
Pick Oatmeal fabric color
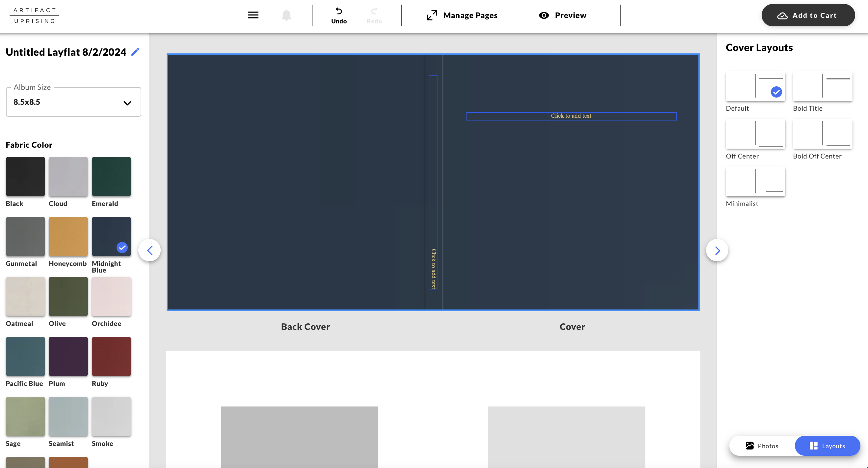pos(25,296)
